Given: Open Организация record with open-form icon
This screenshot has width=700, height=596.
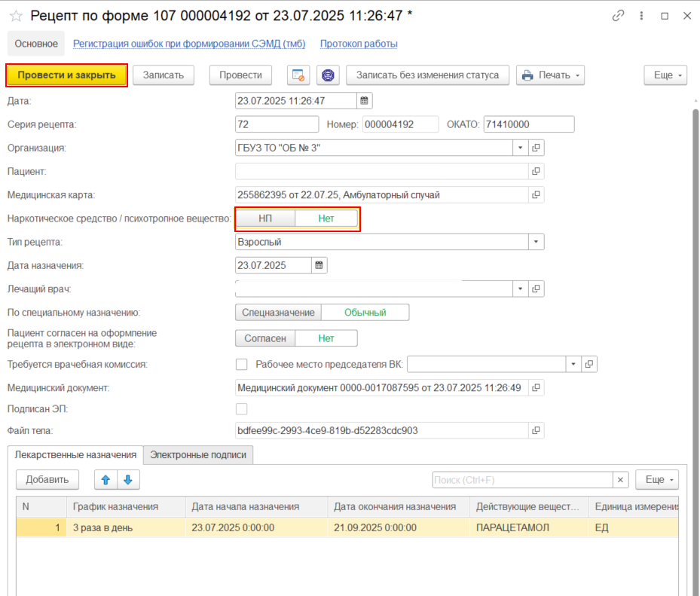Looking at the screenshot, I should coord(536,148).
